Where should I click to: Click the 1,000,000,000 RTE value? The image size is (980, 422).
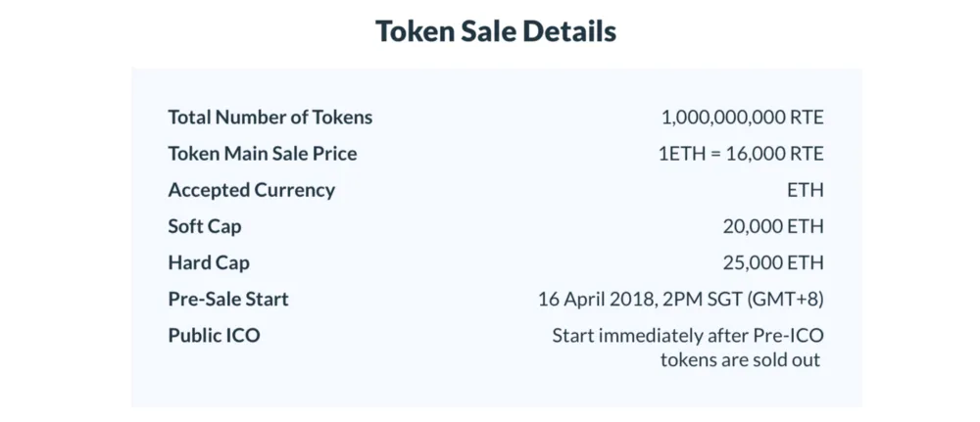pos(743,117)
